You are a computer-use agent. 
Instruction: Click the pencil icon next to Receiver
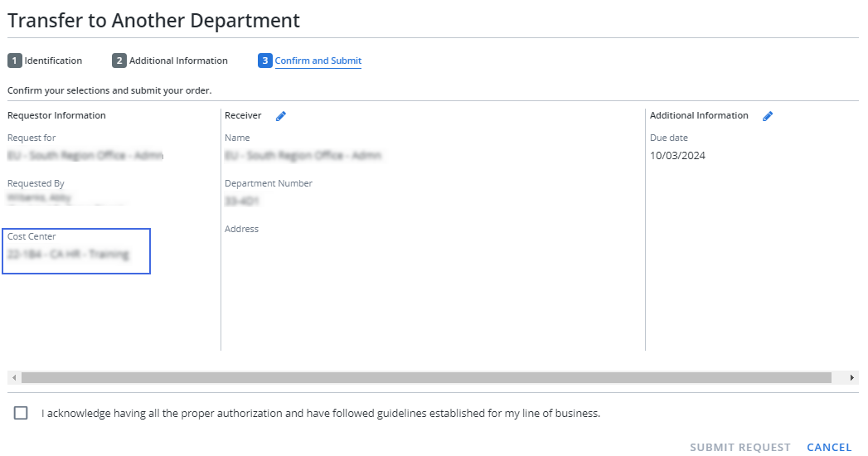coord(280,116)
